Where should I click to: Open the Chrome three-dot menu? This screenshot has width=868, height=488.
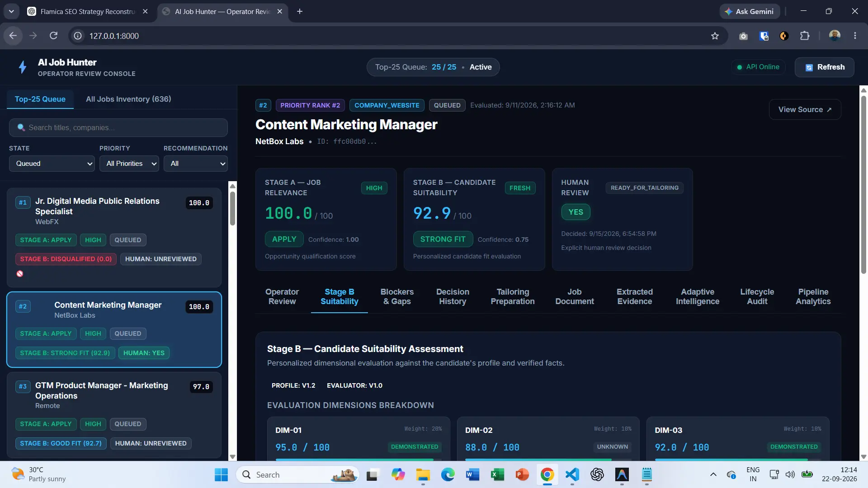point(855,36)
